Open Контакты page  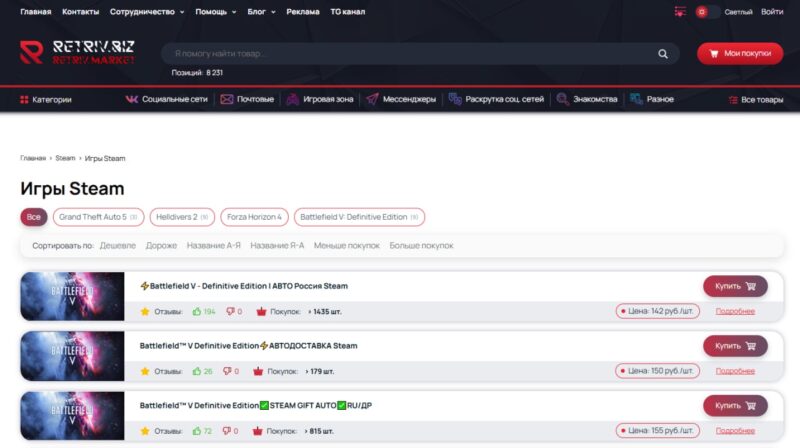coord(81,12)
